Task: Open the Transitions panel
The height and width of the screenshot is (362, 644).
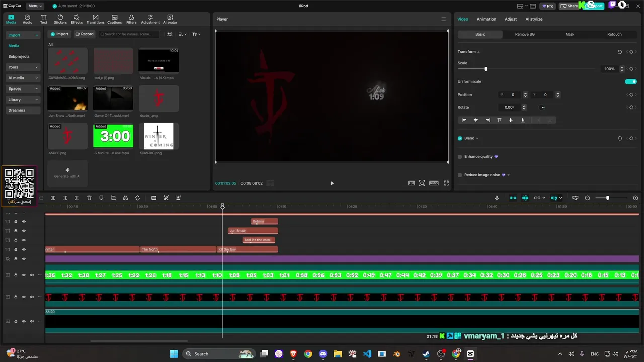Action: coord(95,19)
